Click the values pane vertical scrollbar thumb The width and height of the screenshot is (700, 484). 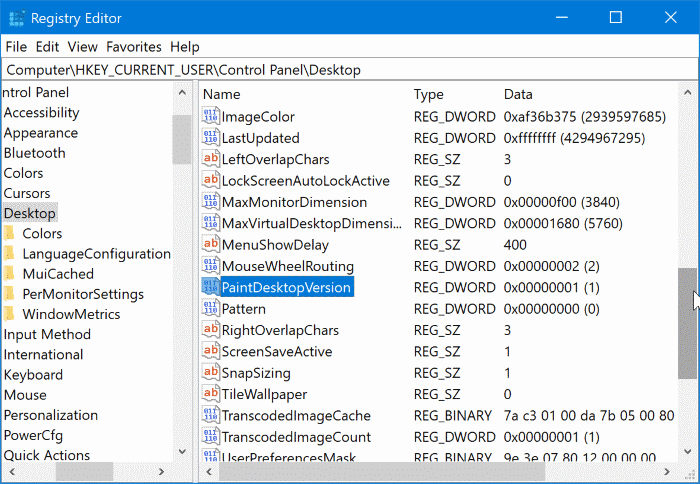[x=688, y=324]
